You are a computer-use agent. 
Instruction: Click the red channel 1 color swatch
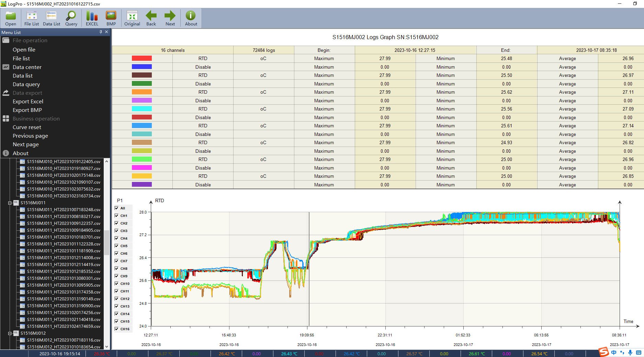(142, 58)
